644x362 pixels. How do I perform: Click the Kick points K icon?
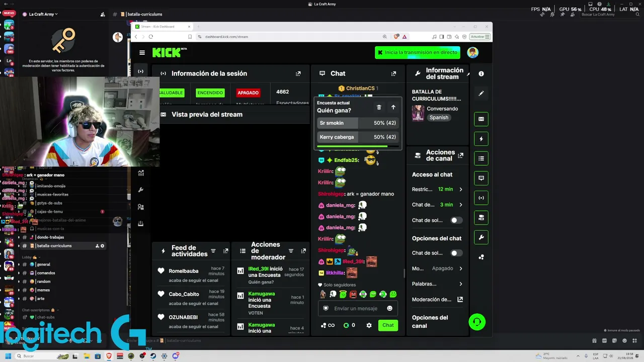[346, 325]
